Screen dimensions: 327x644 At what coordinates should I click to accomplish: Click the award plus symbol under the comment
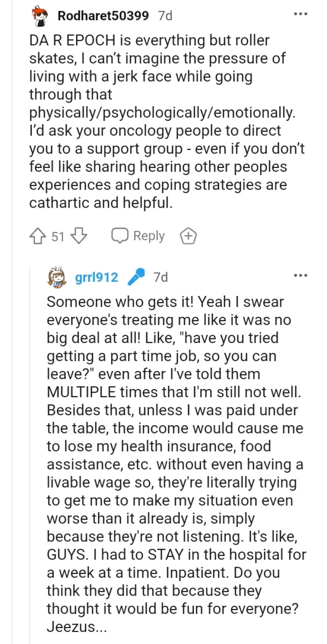click(x=188, y=236)
